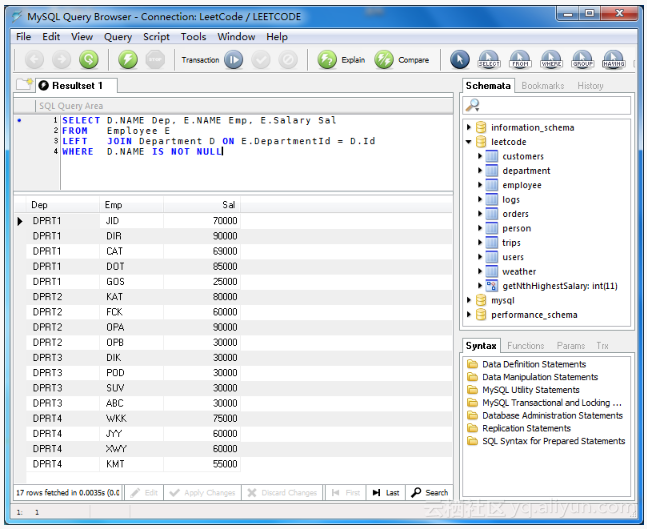
Task: Expand the employee table node
Action: 480,185
